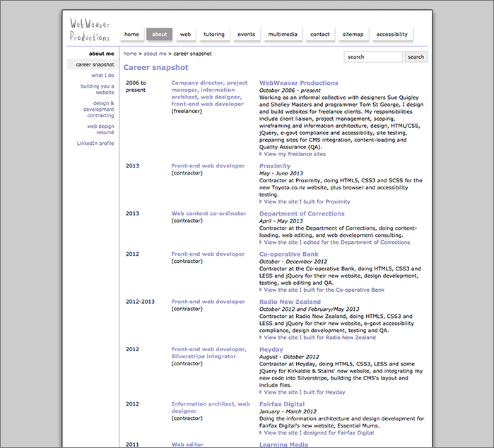Switch to the events tab
The image size is (494, 448).
[x=247, y=35]
